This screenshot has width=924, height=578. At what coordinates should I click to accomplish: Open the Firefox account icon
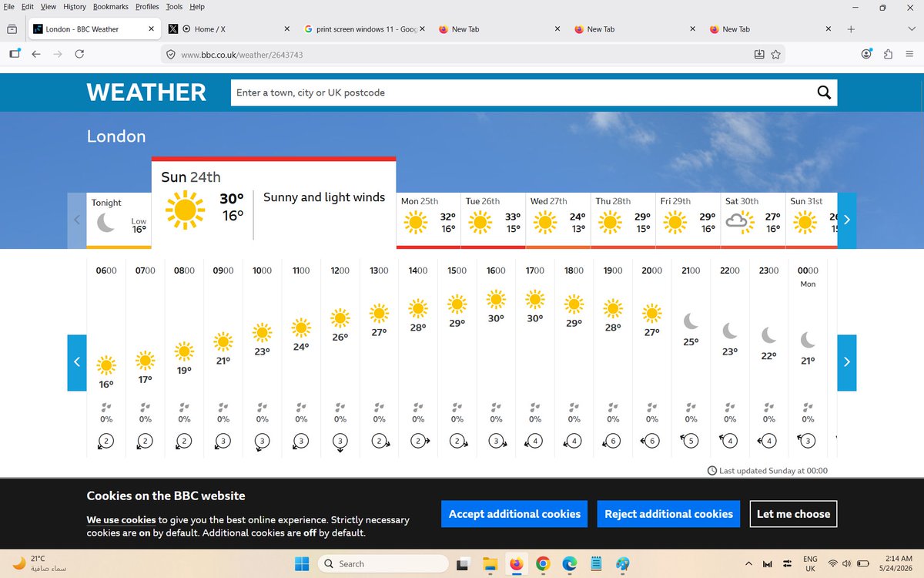[x=867, y=54]
